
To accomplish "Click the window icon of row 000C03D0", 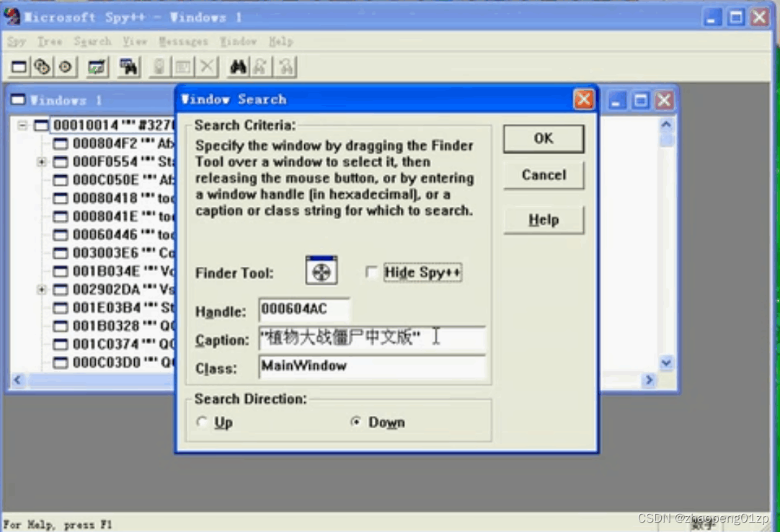I will click(x=61, y=363).
